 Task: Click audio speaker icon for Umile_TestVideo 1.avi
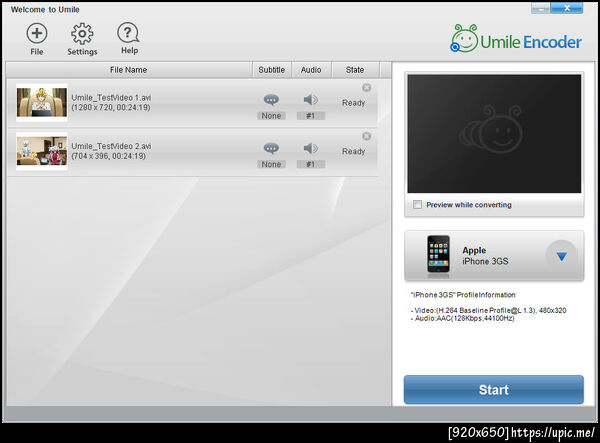pos(311,100)
